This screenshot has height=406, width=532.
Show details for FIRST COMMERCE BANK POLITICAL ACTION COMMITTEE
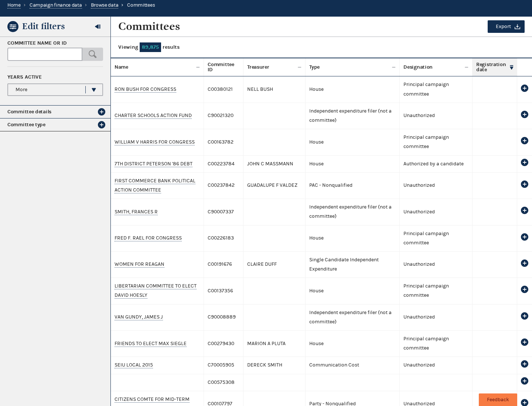525,184
